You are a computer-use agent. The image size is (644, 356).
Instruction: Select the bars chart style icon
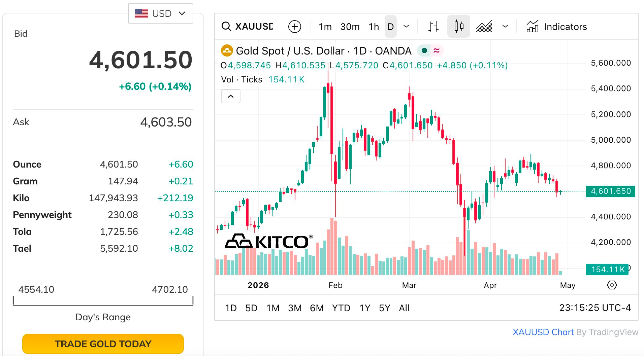point(433,27)
